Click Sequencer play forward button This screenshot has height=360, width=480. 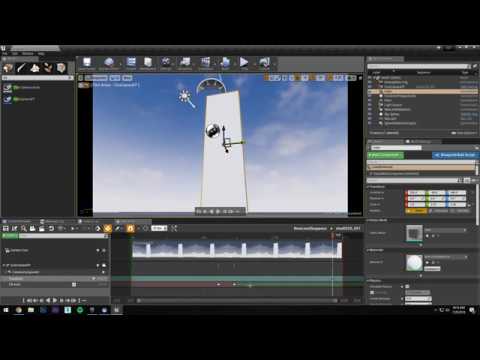pos(55,300)
